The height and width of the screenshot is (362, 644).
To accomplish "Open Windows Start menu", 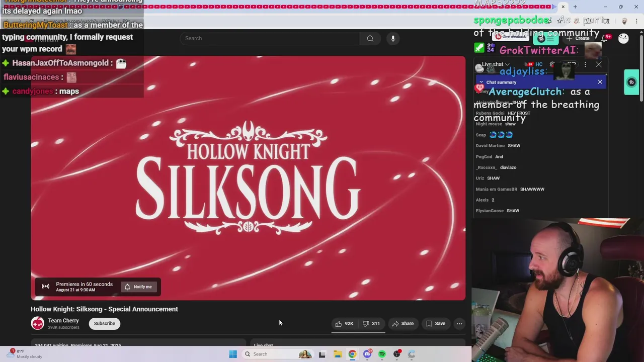I will click(233, 354).
